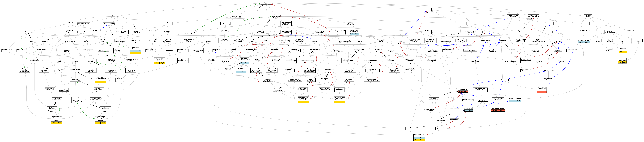Click the "multicellular organismal process" node

click(x=533, y=16)
